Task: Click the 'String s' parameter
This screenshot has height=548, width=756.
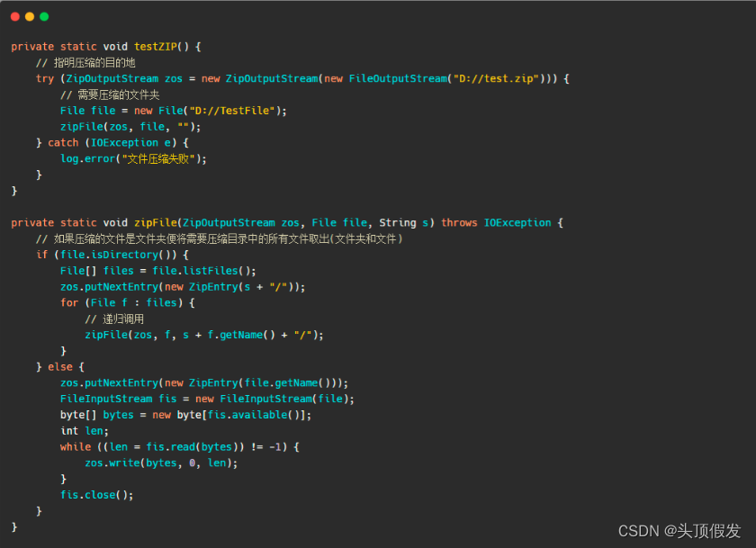Action: point(403,222)
